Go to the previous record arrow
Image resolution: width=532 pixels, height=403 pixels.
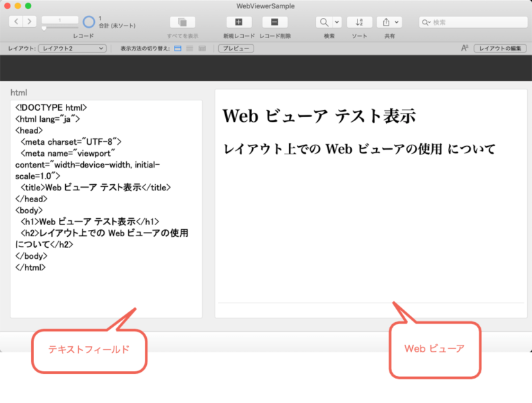(15, 22)
